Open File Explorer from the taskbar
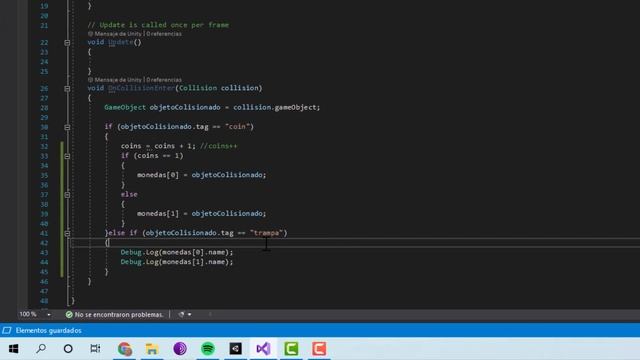640x360 pixels. (x=152, y=349)
